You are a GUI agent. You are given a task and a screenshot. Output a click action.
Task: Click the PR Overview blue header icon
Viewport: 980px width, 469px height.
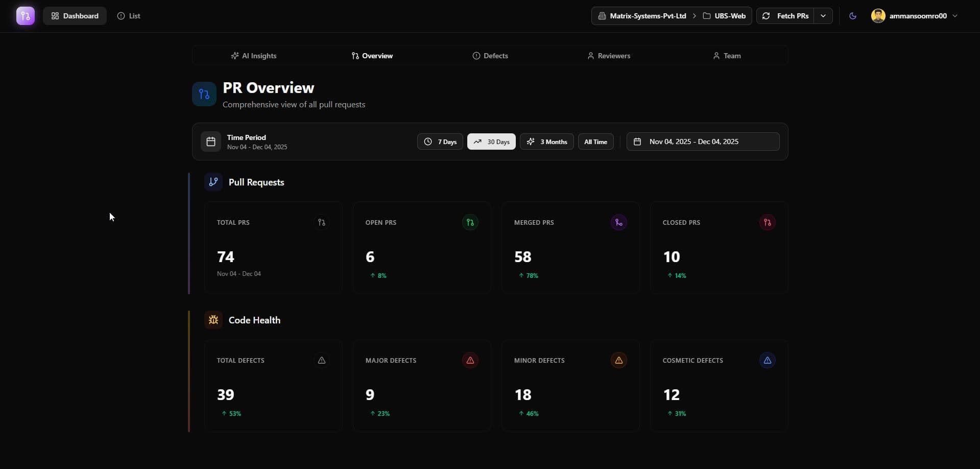[x=204, y=94]
